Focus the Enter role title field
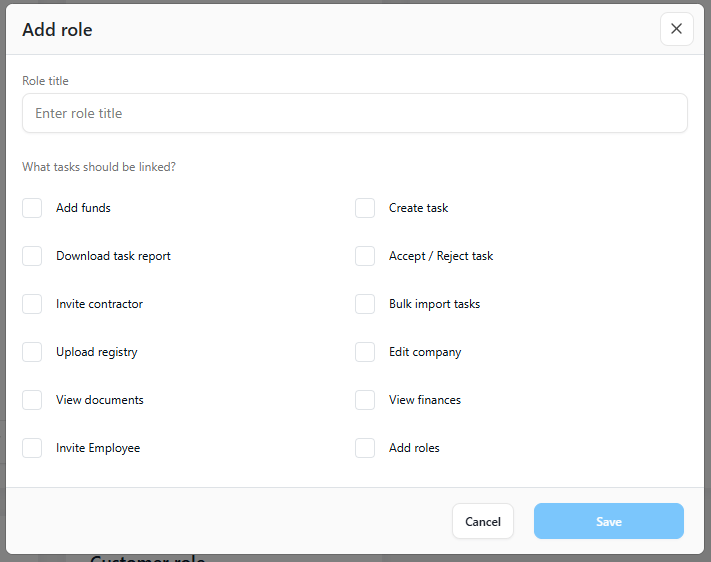The width and height of the screenshot is (711, 562). coord(355,113)
